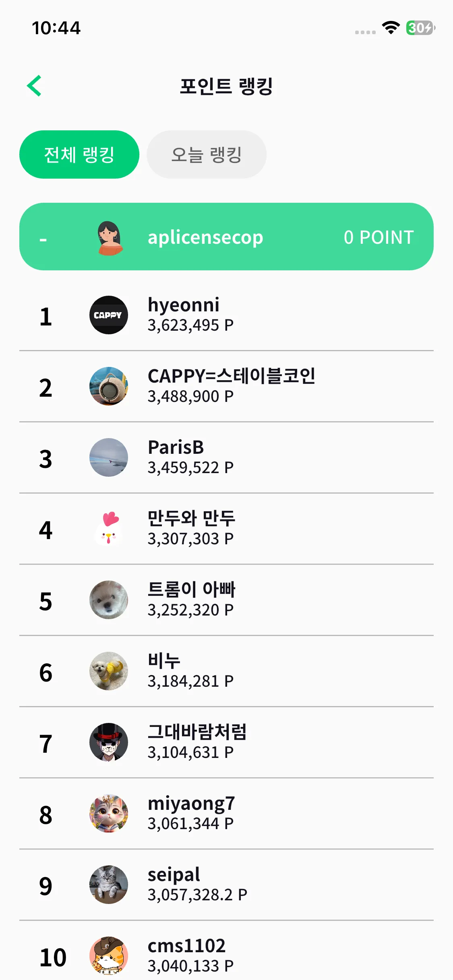This screenshot has height=980, width=453.
Task: Tap ParisB's airplane wing avatar
Action: coord(108,457)
